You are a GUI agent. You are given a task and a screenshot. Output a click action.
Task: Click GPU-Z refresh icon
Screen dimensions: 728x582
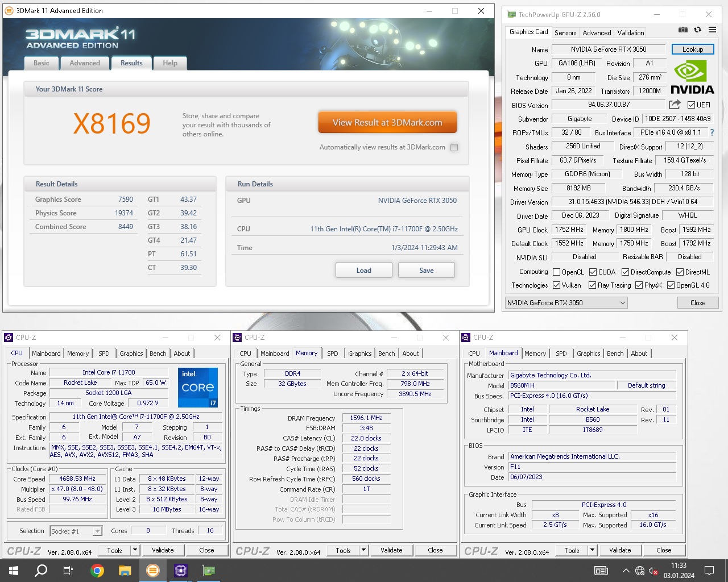[x=697, y=30]
